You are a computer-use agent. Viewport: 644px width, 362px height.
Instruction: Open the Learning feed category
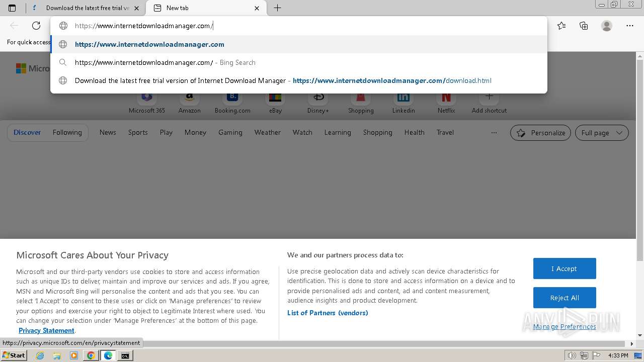point(338,133)
